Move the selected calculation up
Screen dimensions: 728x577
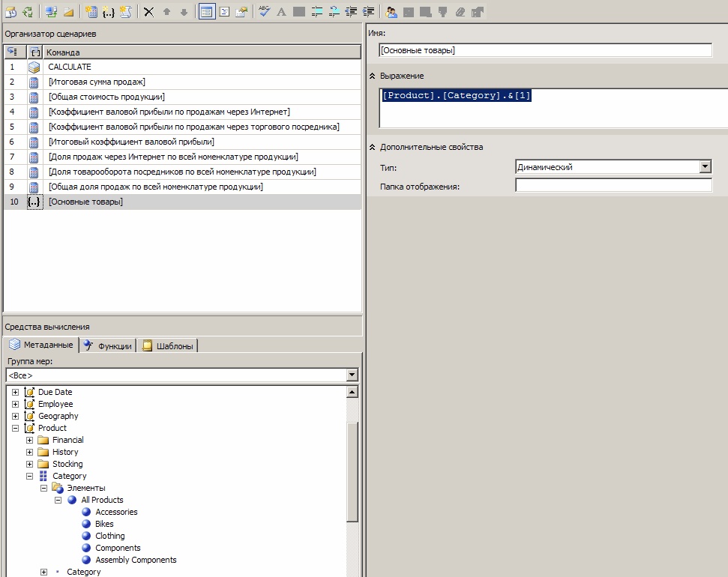[x=167, y=12]
